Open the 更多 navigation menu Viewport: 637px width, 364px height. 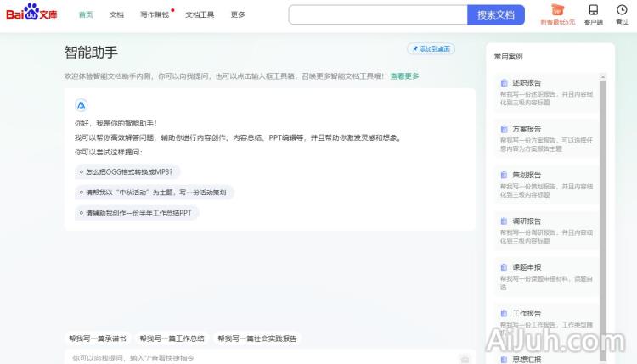tap(238, 14)
